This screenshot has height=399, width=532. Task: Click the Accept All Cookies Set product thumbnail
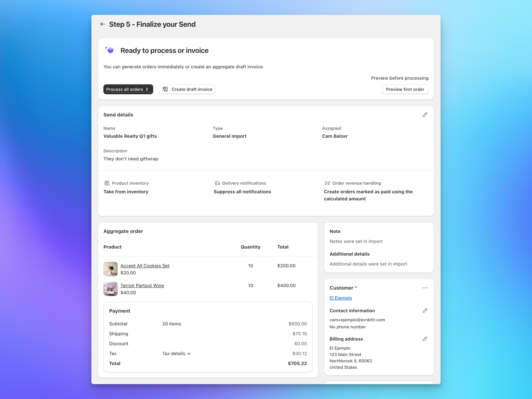[x=110, y=269]
